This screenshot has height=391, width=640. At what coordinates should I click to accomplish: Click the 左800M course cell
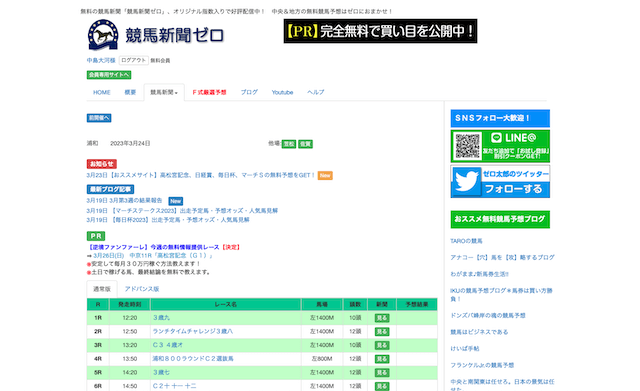point(322,359)
